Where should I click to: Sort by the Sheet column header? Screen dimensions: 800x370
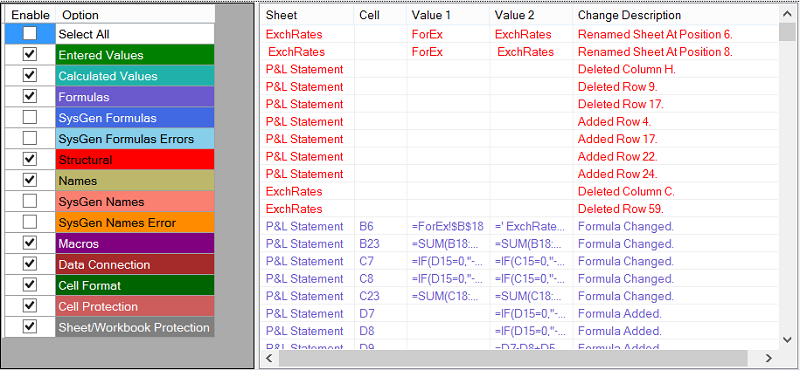(x=308, y=15)
